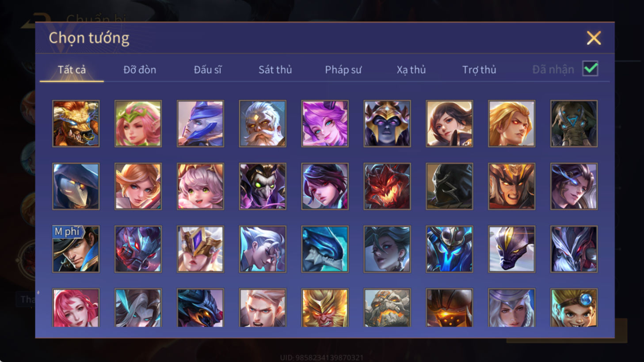Choose the plague doctor hooded hero
The height and width of the screenshot is (362, 644).
pos(76,186)
